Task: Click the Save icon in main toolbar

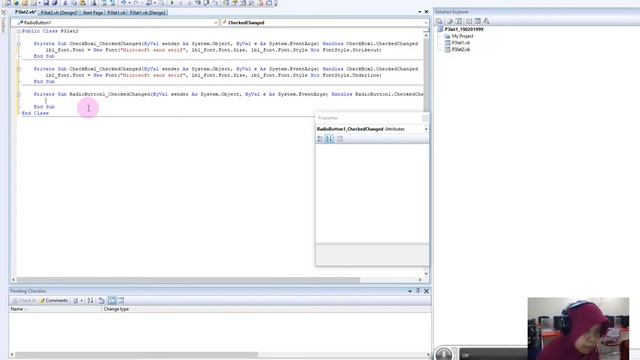Action: click(x=46, y=3)
